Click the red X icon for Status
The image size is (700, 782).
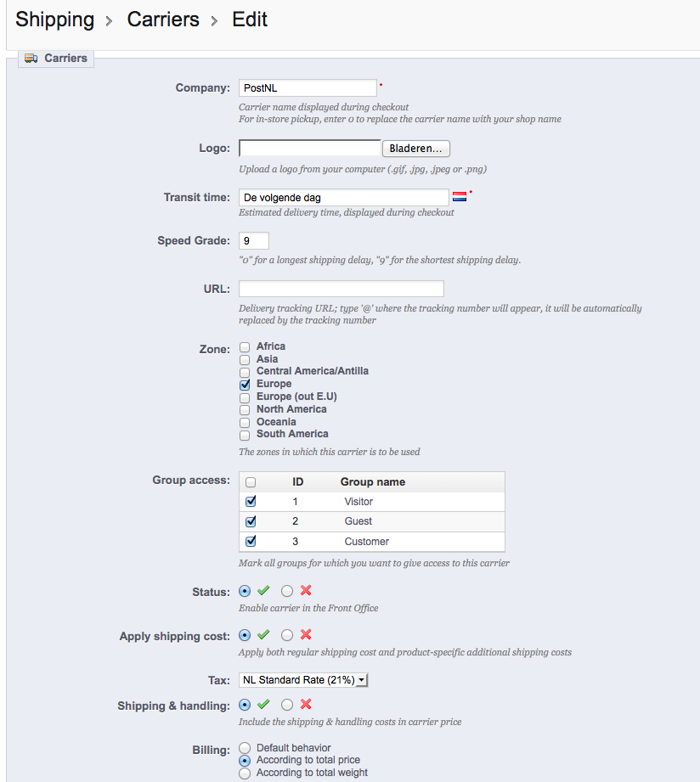[306, 590]
